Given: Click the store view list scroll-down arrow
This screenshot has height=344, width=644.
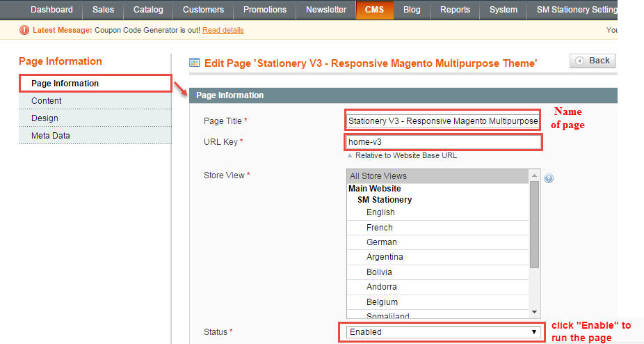Looking at the screenshot, I should point(534,312).
